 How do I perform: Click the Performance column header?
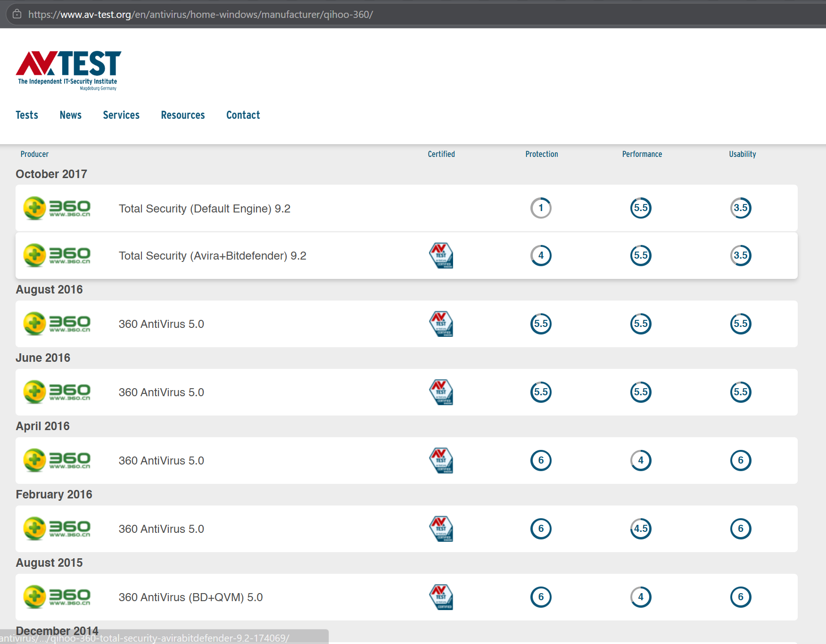[642, 154]
